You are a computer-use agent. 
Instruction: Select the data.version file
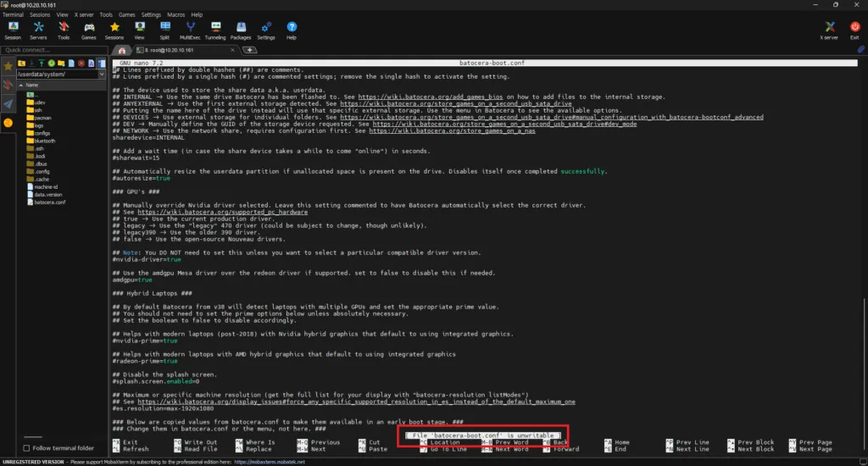point(45,195)
